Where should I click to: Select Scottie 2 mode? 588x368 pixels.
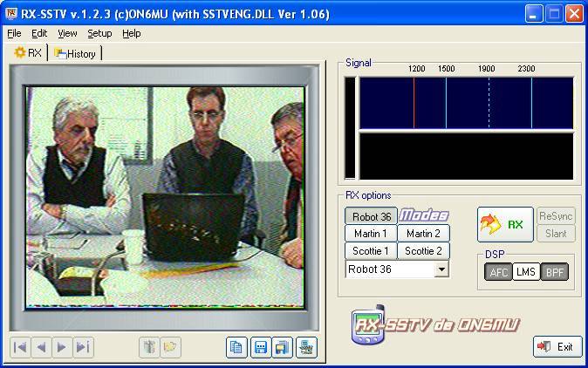pyautogui.click(x=423, y=250)
